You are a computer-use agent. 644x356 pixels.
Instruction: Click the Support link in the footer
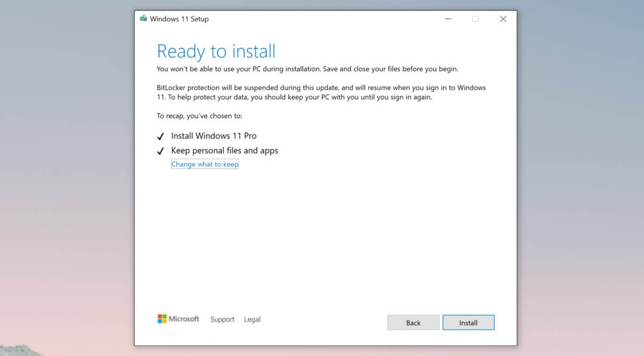[x=222, y=319]
